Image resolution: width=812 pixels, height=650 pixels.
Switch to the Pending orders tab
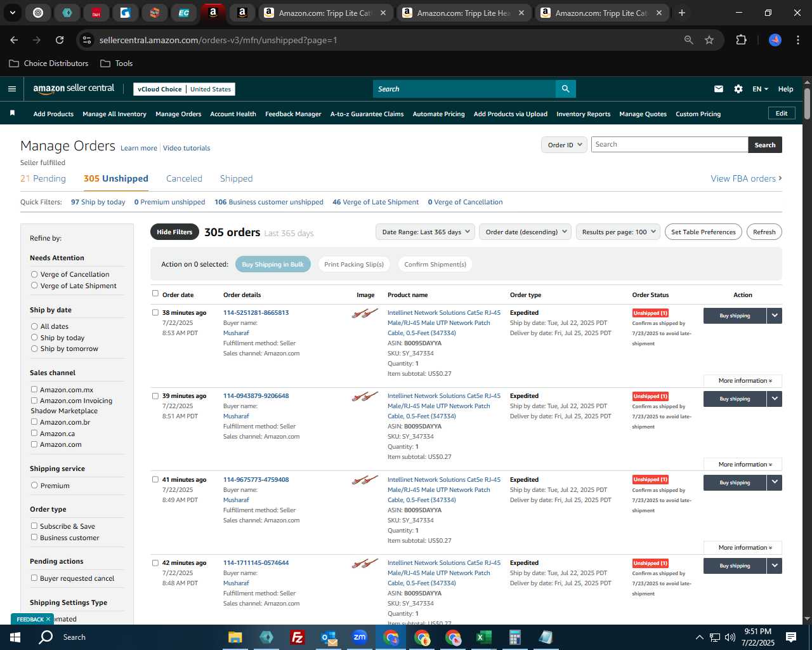click(x=43, y=178)
